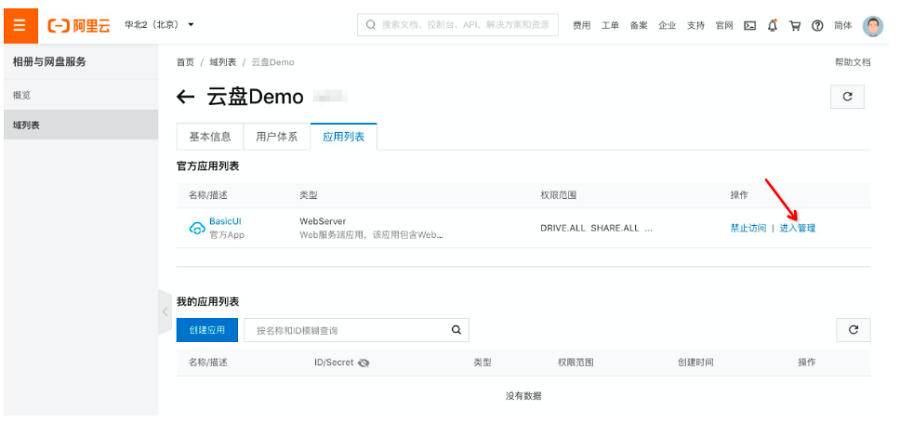Click the 禁止访问 link for BasicUI
This screenshot has width=900, height=423.
[x=748, y=228]
